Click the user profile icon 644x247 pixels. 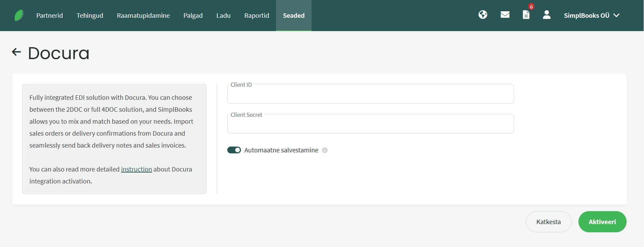point(546,15)
